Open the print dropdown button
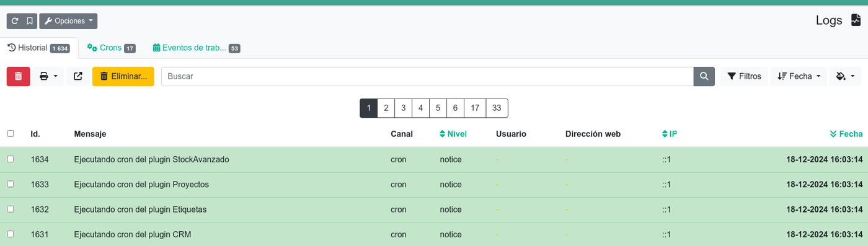The image size is (868, 246). coord(48,76)
